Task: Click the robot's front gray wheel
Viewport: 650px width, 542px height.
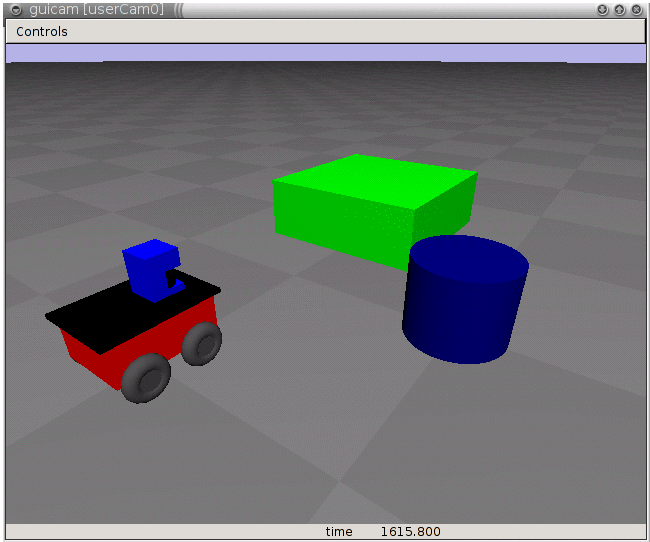Action: (147, 377)
